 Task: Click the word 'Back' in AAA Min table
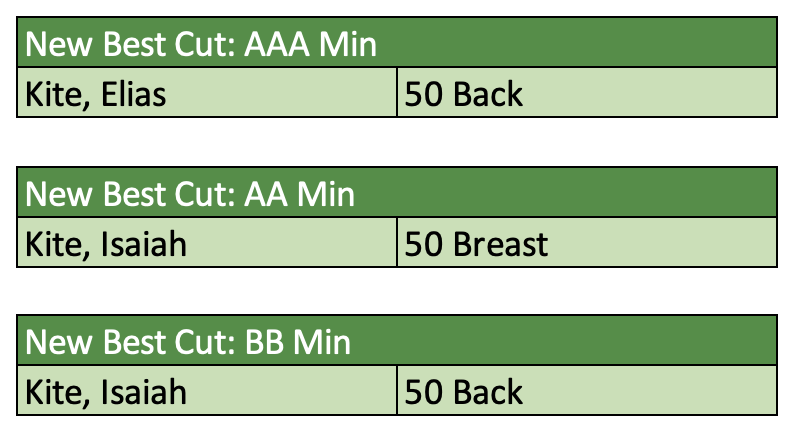[488, 94]
